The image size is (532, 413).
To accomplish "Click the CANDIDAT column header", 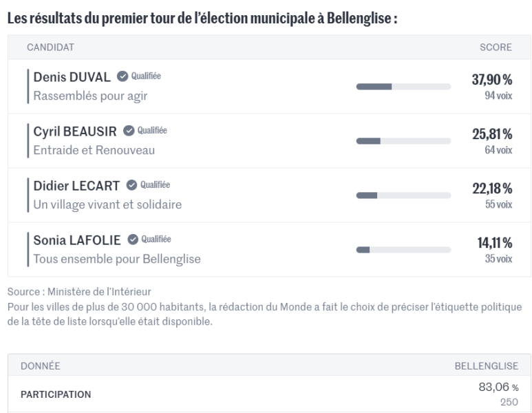I will [x=50, y=47].
